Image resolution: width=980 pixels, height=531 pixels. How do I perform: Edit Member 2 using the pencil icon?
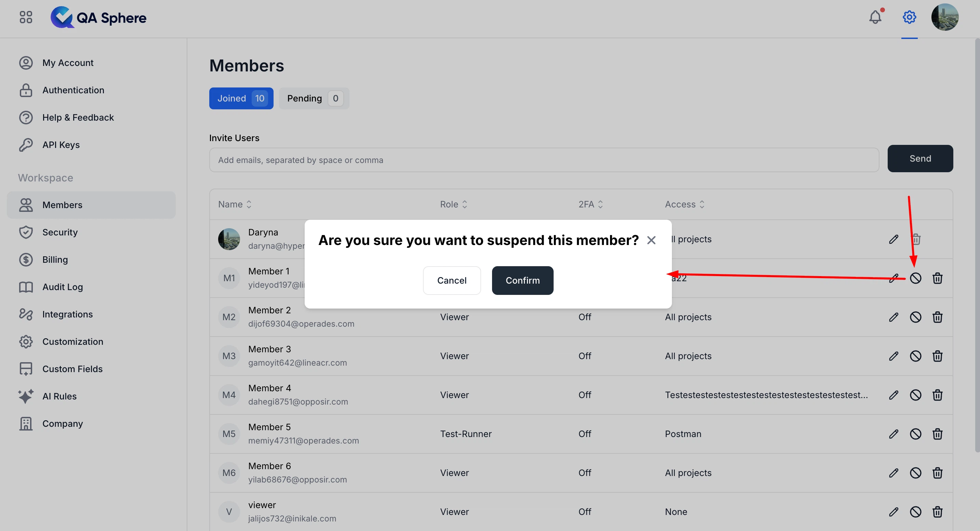(x=894, y=317)
